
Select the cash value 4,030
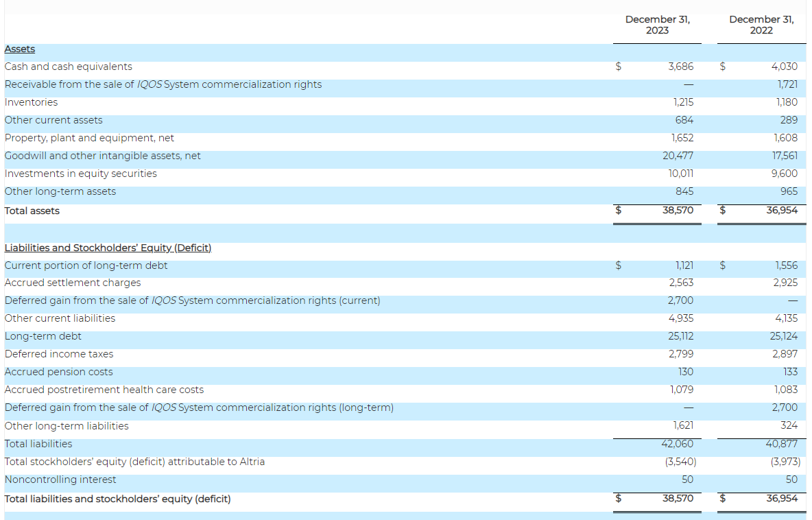pos(785,67)
